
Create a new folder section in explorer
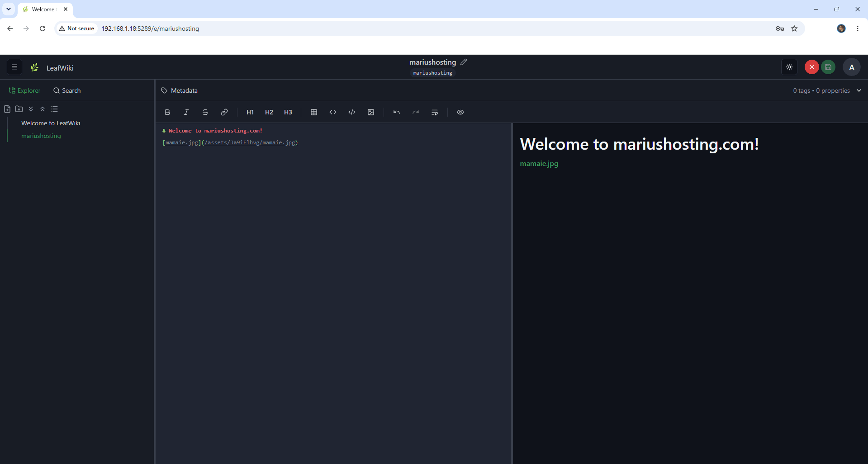click(19, 109)
